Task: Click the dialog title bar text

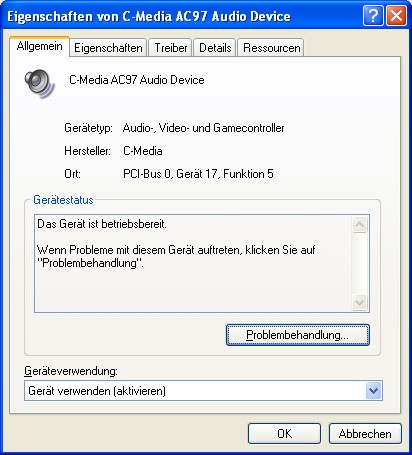Action: tap(149, 16)
